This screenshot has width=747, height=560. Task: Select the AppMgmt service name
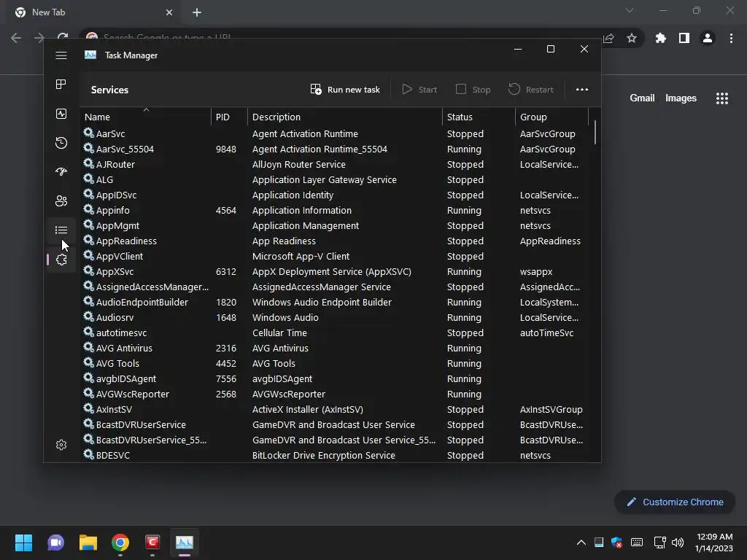pos(117,226)
